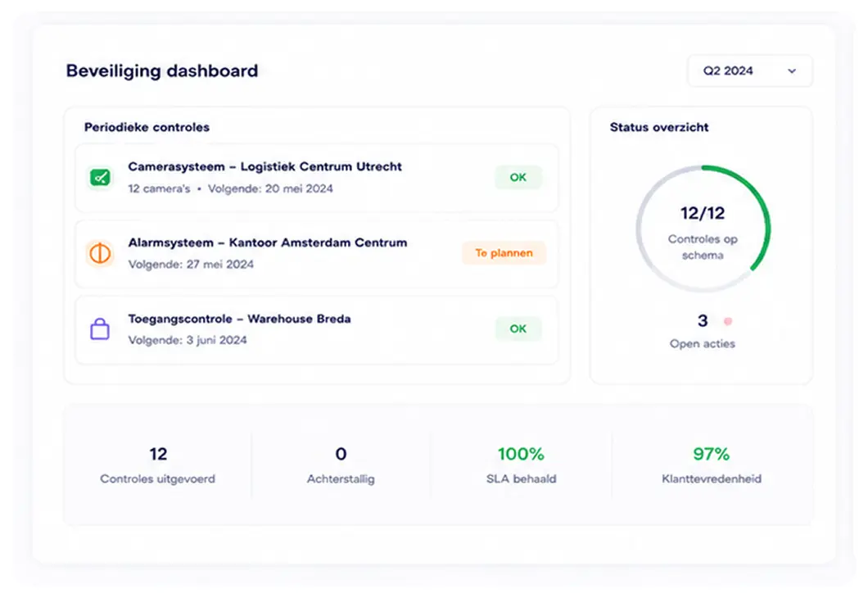Viewport: 868px width, 598px height.
Task: Click the Controles uitgevoerd label
Action: [x=158, y=479]
